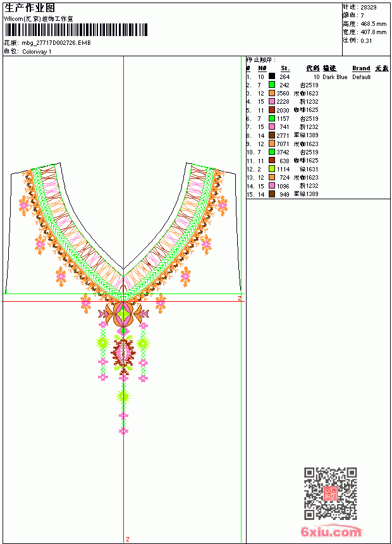The height and width of the screenshot is (544, 392).
Task: Select the pink swatch in stop row 4
Action: [x=272, y=102]
